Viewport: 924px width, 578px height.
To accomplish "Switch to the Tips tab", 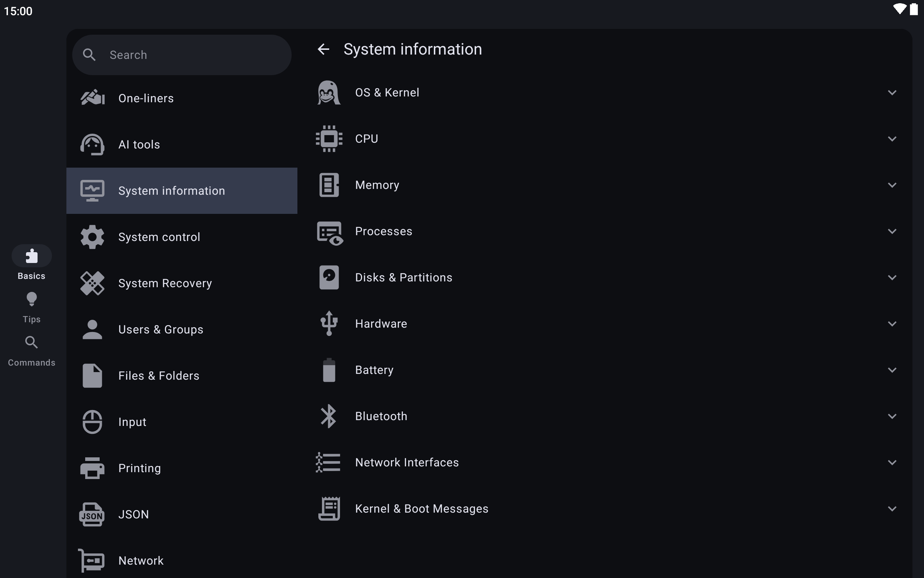I will 32,308.
